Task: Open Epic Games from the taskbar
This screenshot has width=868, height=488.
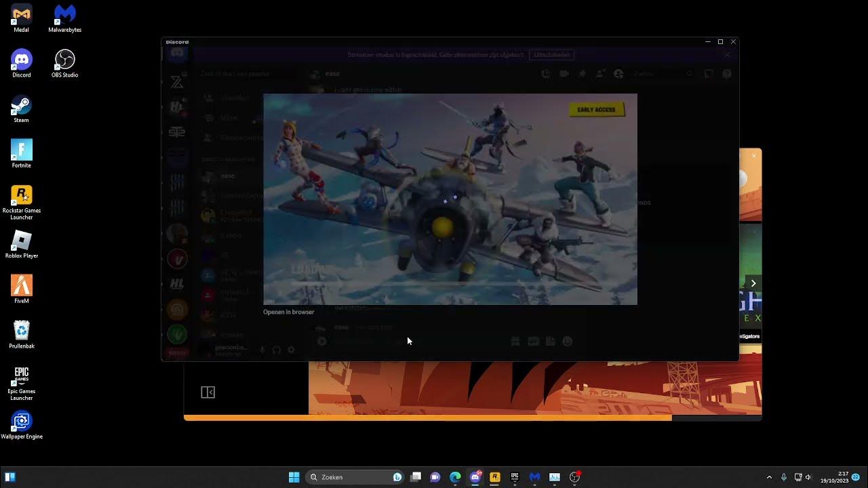Action: click(x=515, y=477)
